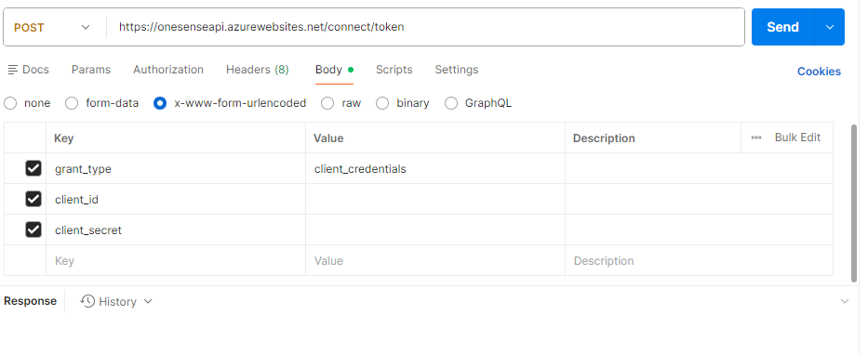Collapse the Response pane with chevron
The height and width of the screenshot is (354, 868).
pyautogui.click(x=845, y=301)
